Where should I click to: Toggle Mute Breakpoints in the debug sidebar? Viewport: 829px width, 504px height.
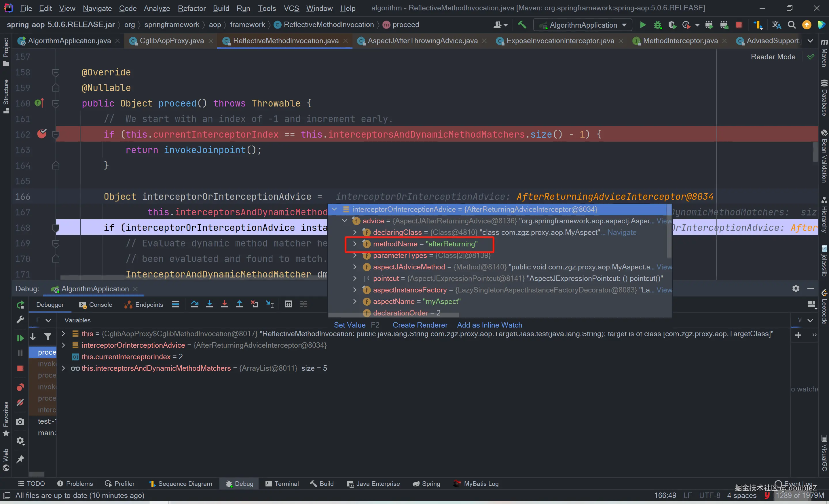20,402
